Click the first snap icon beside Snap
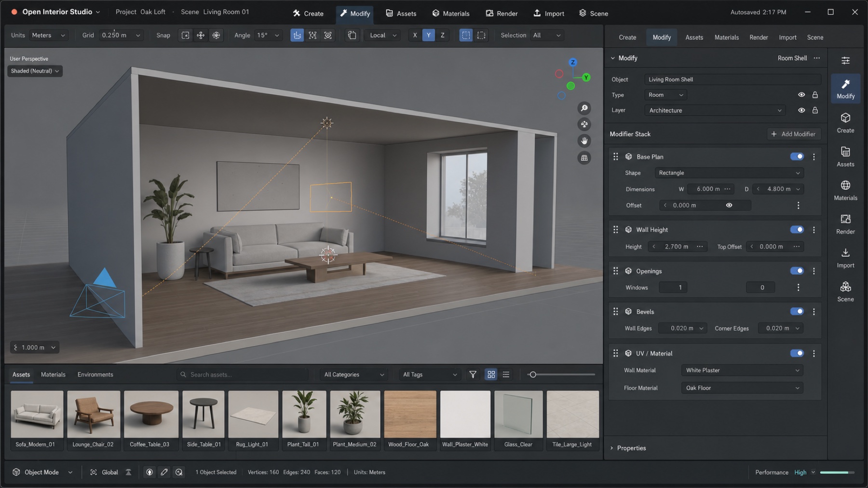The height and width of the screenshot is (488, 868). [x=185, y=35]
